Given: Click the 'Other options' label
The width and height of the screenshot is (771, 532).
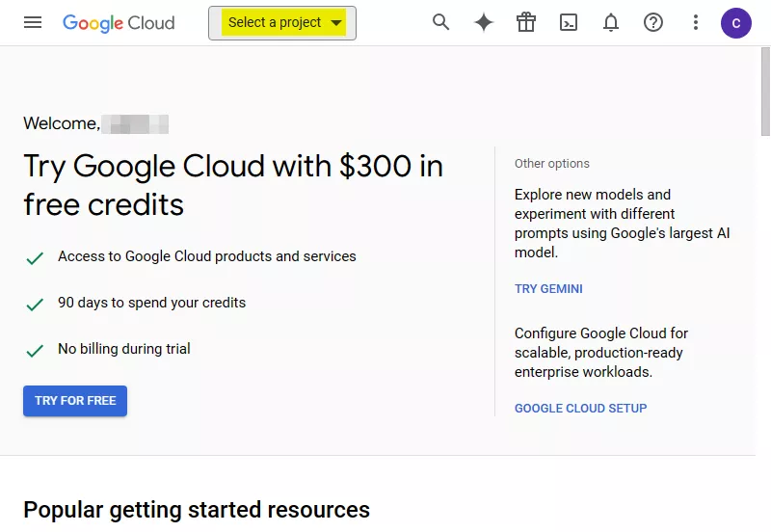Looking at the screenshot, I should pyautogui.click(x=551, y=163).
